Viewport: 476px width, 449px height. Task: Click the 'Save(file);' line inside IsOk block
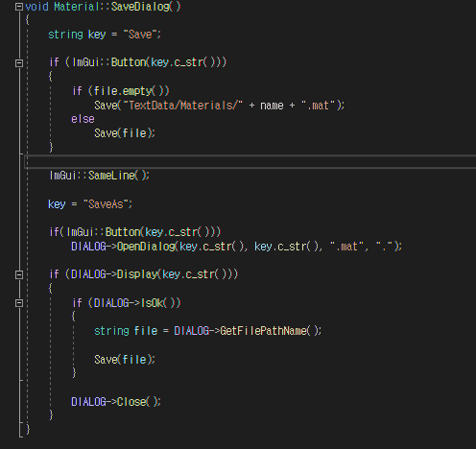(x=125, y=360)
